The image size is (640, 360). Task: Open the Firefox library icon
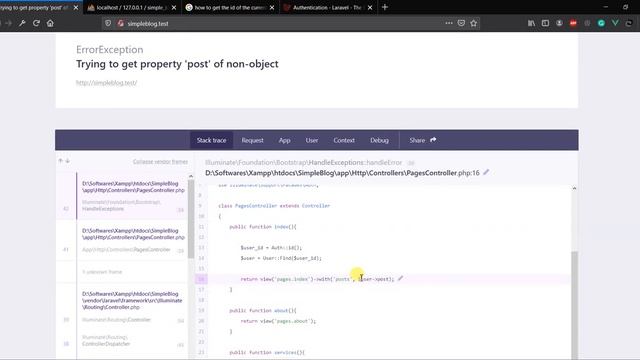point(531,23)
